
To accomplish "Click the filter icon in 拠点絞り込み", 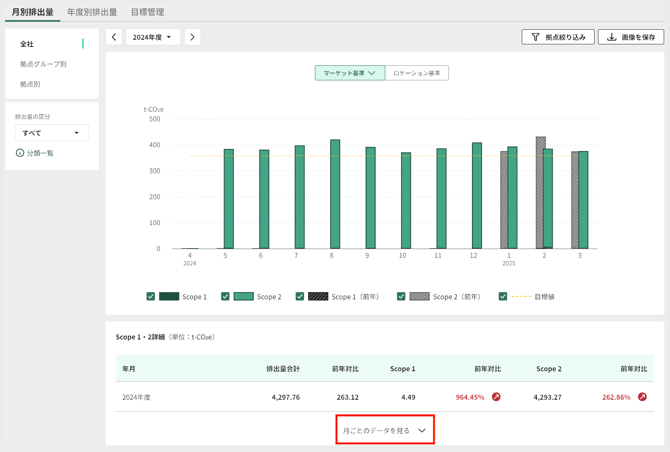I will pyautogui.click(x=536, y=37).
